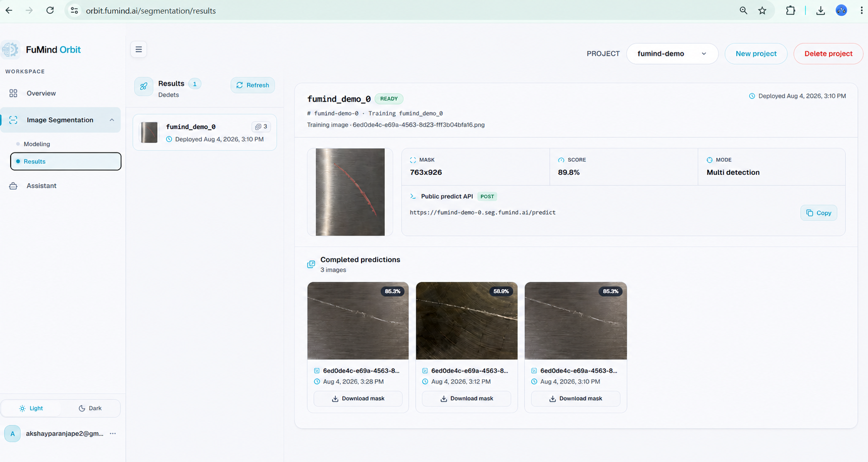Switch to Dark theme
Image resolution: width=868 pixels, height=462 pixels.
[90, 408]
